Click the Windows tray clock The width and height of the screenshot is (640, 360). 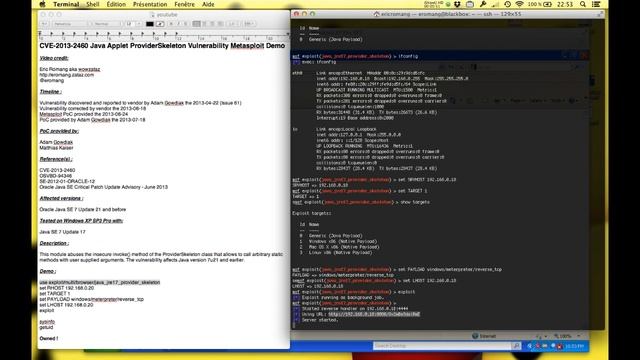click(x=575, y=346)
